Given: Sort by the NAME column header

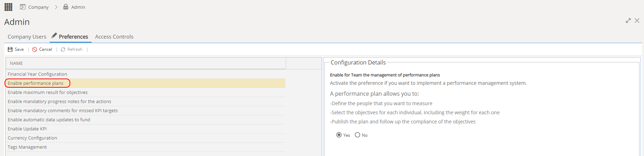Looking at the screenshot, I should (x=146, y=63).
